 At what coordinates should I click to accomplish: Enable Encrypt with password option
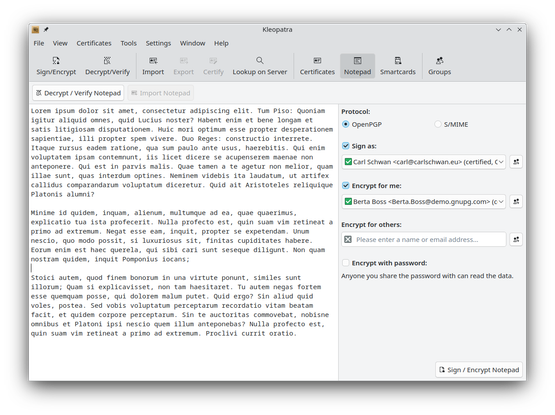click(x=346, y=263)
